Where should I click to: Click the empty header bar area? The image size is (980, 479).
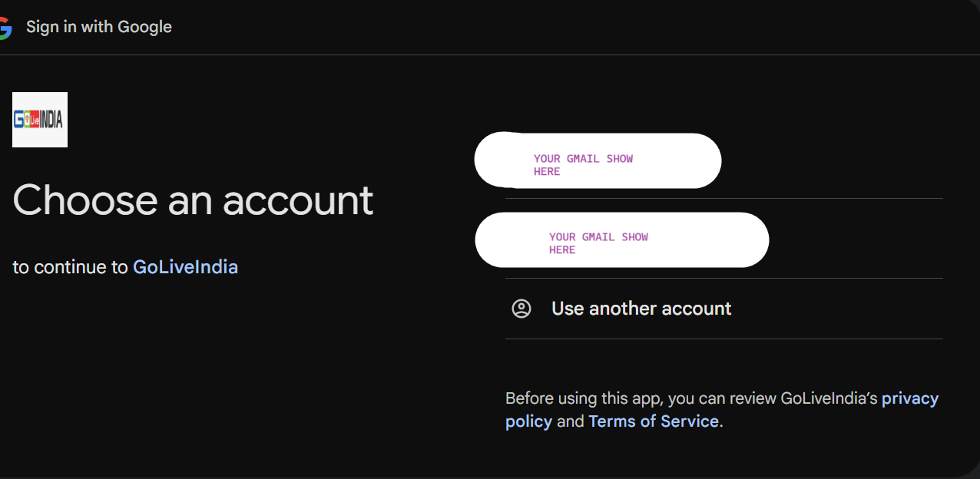coord(576,28)
